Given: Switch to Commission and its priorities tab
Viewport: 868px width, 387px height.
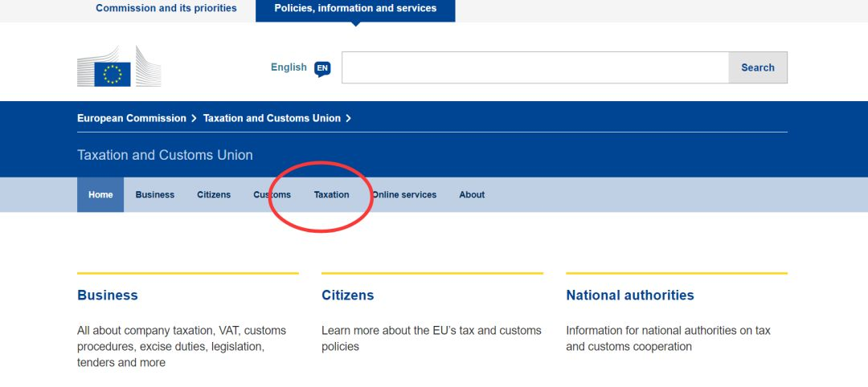Looking at the screenshot, I should tap(166, 8).
